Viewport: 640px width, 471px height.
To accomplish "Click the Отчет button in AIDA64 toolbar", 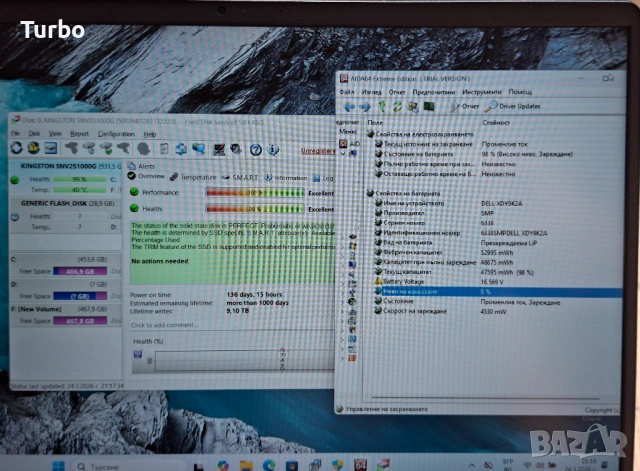I will 464,107.
